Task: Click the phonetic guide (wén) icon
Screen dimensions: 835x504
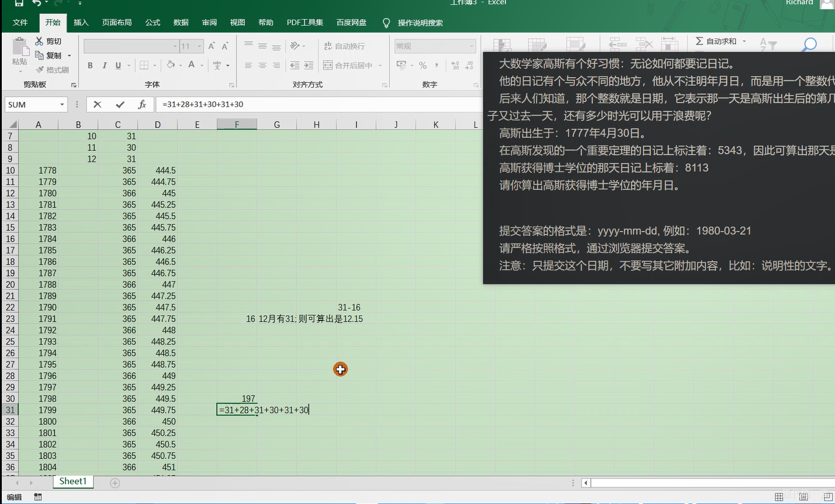Action: tap(217, 65)
